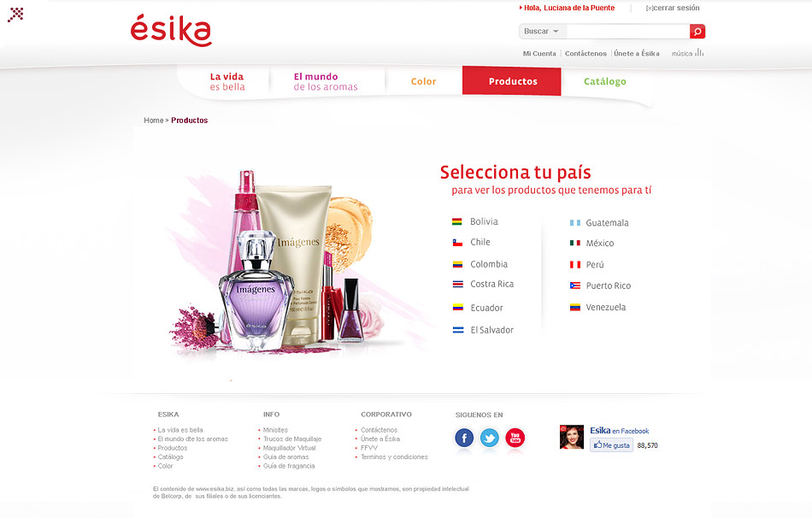Click the Ésika logo
This screenshot has width=812, height=518.
pos(171,31)
